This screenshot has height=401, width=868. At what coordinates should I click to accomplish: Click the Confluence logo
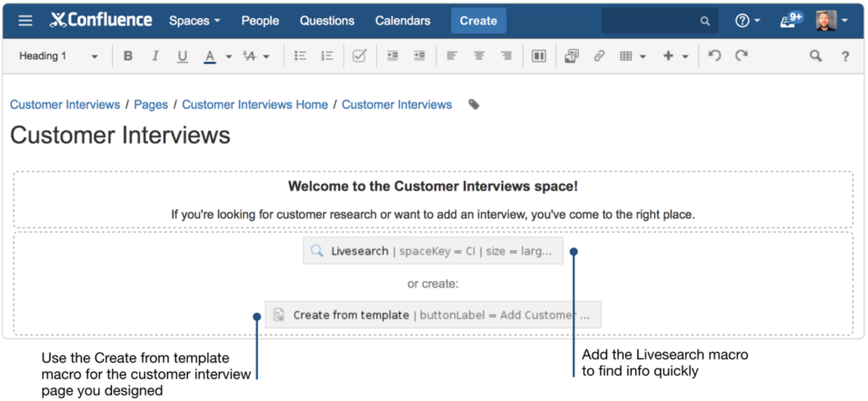[x=101, y=21]
